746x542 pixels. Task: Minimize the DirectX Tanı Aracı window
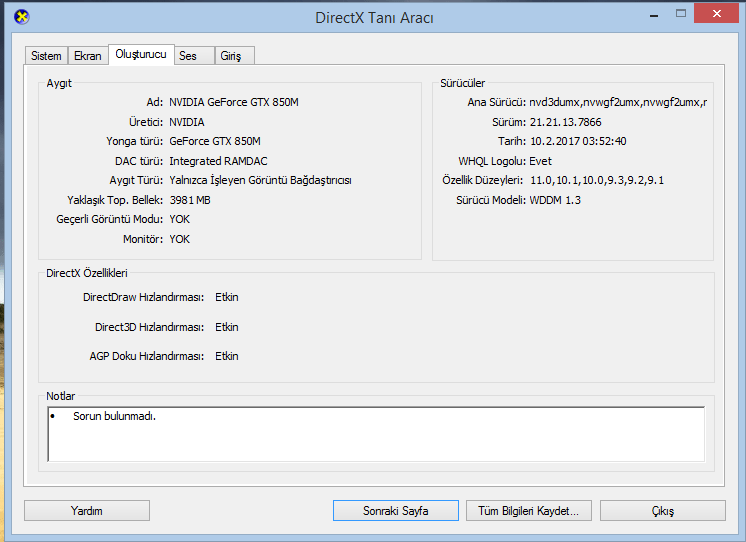654,16
